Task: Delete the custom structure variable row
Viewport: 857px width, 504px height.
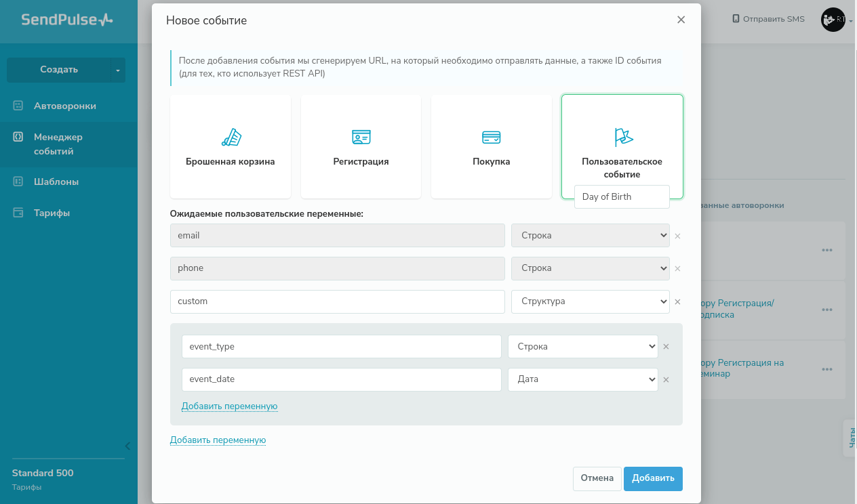Action: [677, 302]
